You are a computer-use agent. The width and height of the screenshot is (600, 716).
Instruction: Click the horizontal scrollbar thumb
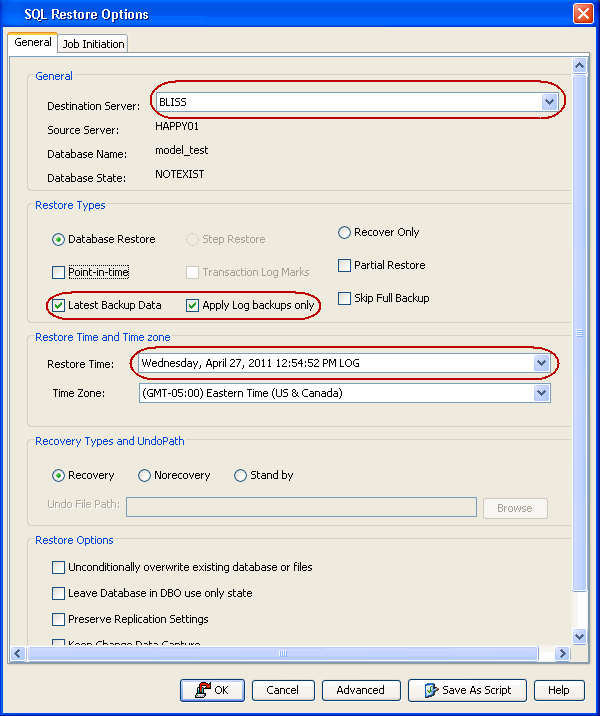click(x=283, y=653)
